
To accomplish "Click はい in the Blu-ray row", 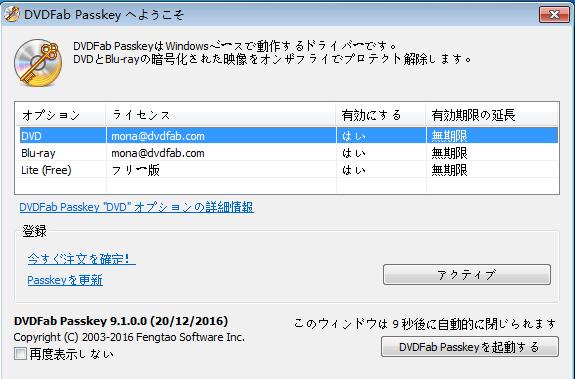I will coord(354,153).
